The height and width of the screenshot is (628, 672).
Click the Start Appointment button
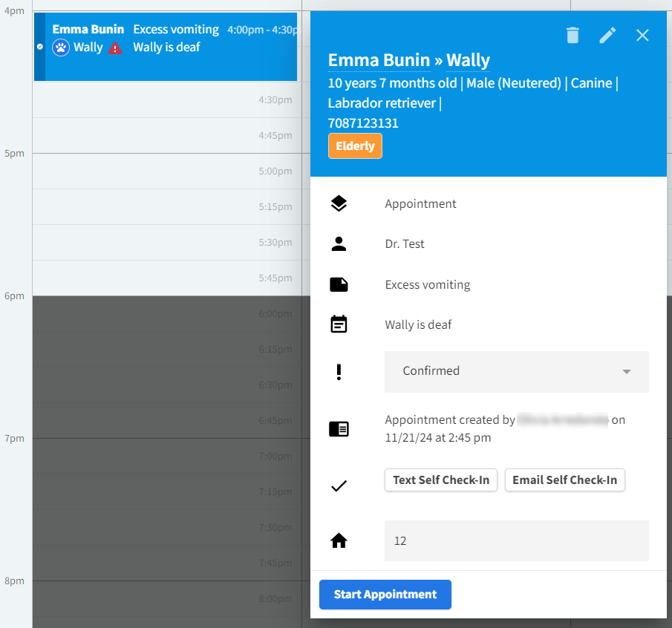tap(385, 595)
